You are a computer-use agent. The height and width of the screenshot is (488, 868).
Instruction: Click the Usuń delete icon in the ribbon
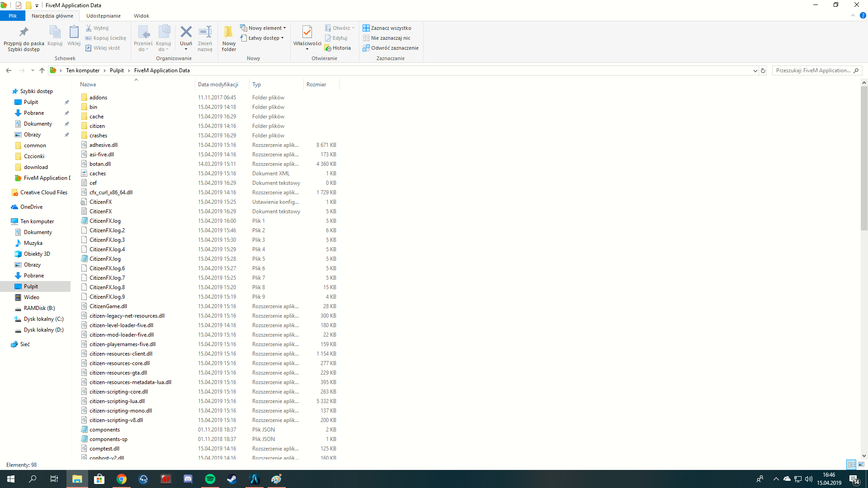tap(186, 33)
